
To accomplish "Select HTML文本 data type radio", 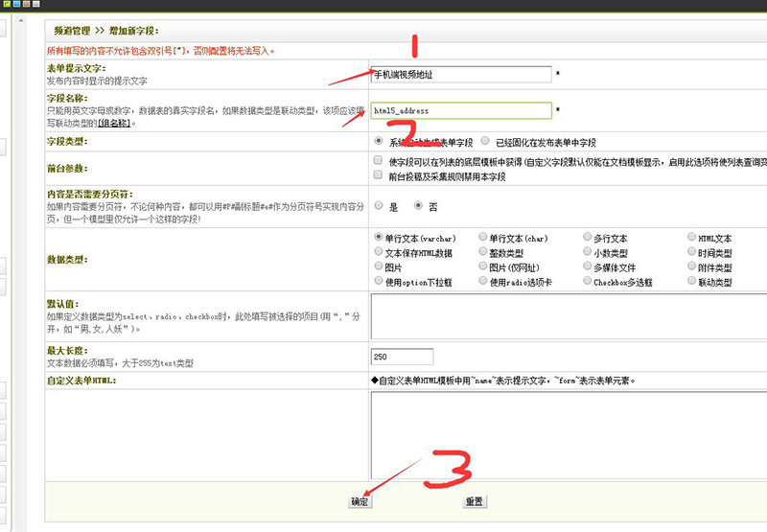I will (692, 238).
